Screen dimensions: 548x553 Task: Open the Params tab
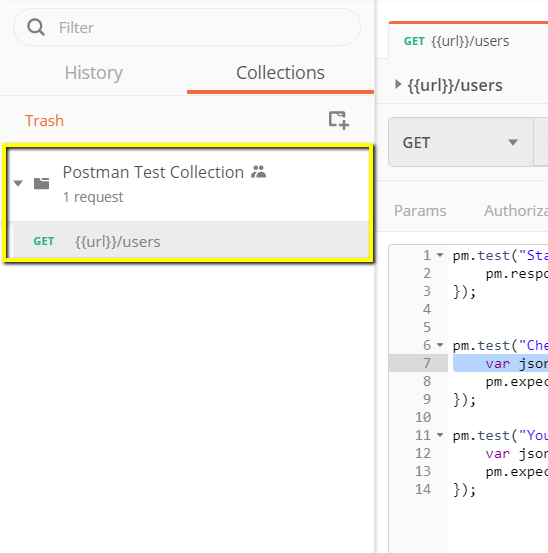coord(420,211)
